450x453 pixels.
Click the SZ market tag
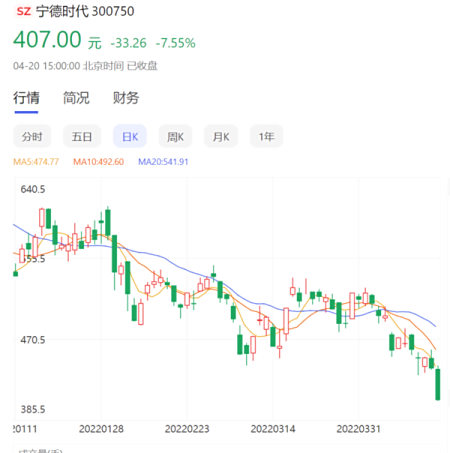(24, 11)
